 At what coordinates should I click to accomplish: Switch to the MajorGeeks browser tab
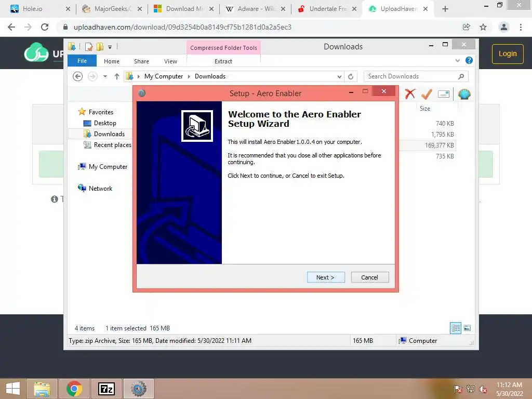click(x=112, y=9)
